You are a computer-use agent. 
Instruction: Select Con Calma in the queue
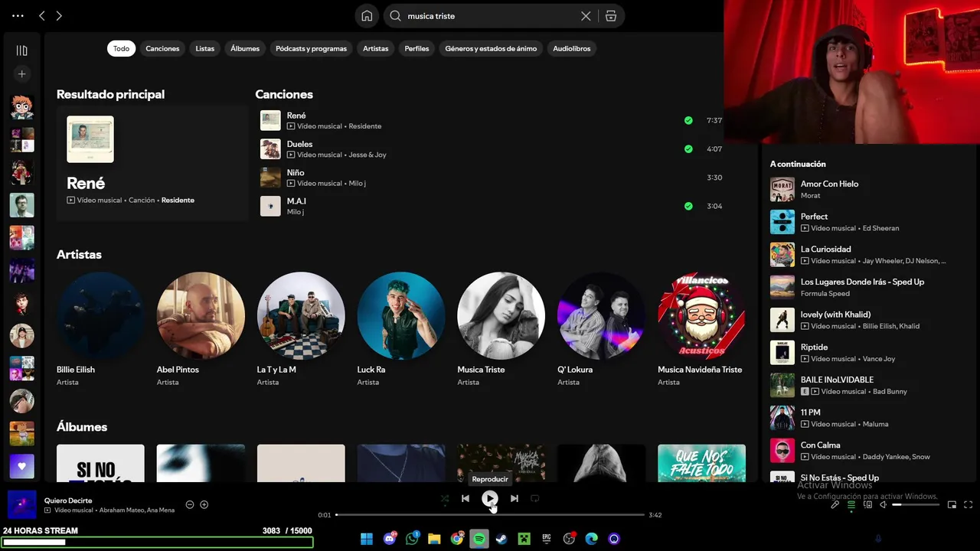869,451
